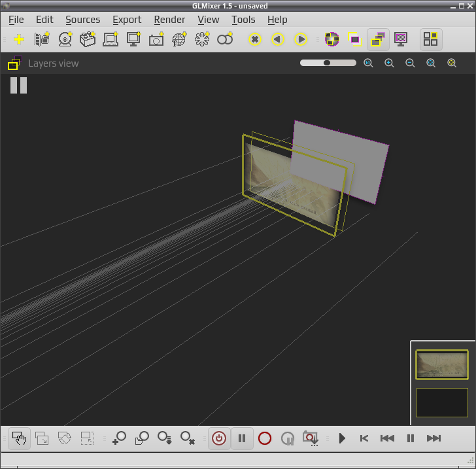Choose the magnifier with down-arrow cursor mode

tap(165, 438)
